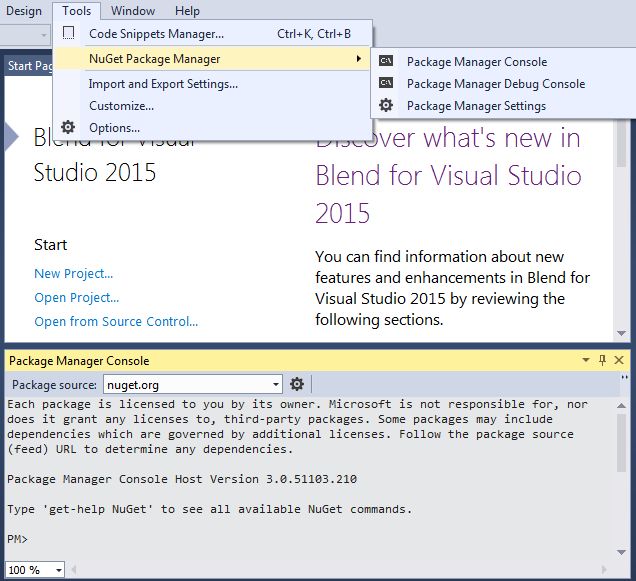Choose Import and Export Settings

coord(213,84)
